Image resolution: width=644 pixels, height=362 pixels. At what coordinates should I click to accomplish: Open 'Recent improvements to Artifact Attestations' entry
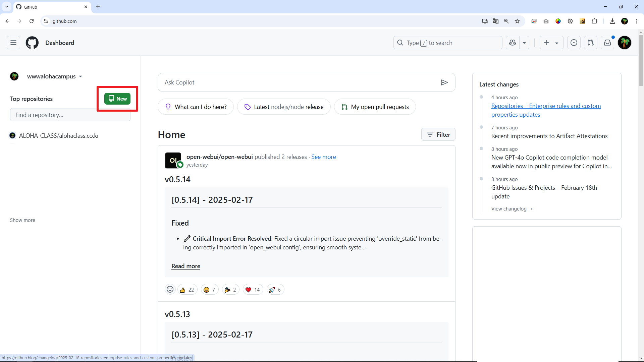pos(549,136)
